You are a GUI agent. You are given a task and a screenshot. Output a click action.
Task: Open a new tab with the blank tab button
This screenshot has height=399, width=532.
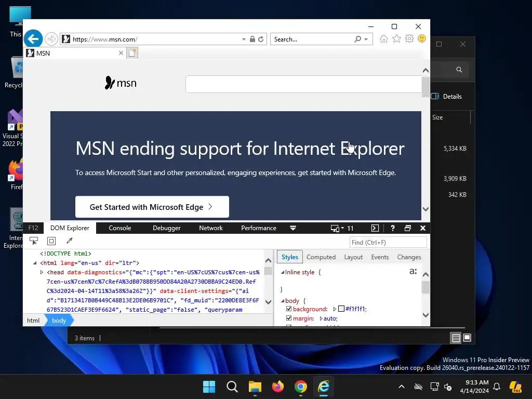pyautogui.click(x=132, y=53)
